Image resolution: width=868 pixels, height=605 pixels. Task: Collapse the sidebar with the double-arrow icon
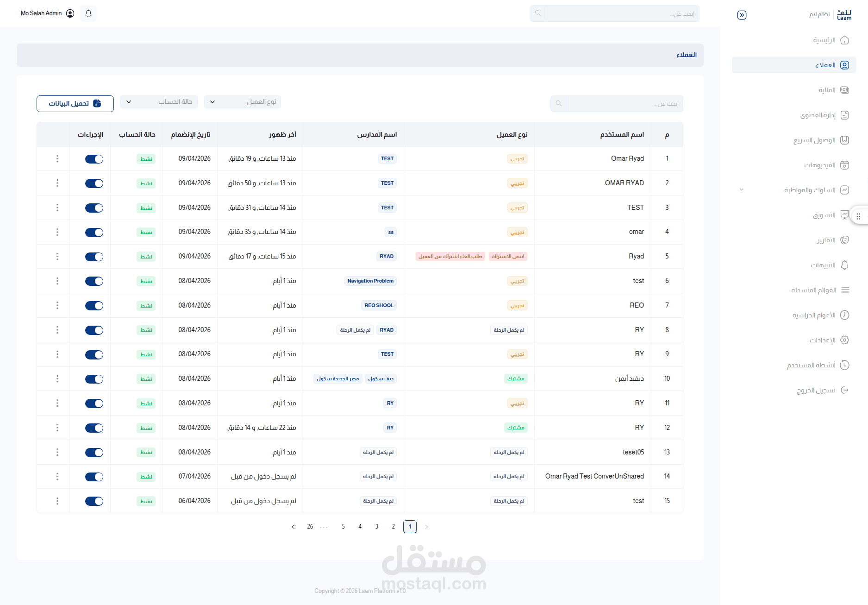pos(742,15)
